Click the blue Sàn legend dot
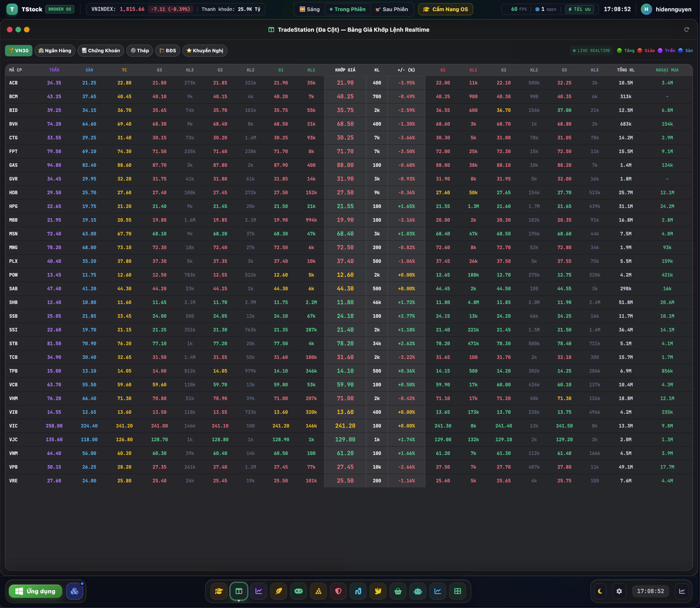The height and width of the screenshot is (608, 700). tap(680, 51)
